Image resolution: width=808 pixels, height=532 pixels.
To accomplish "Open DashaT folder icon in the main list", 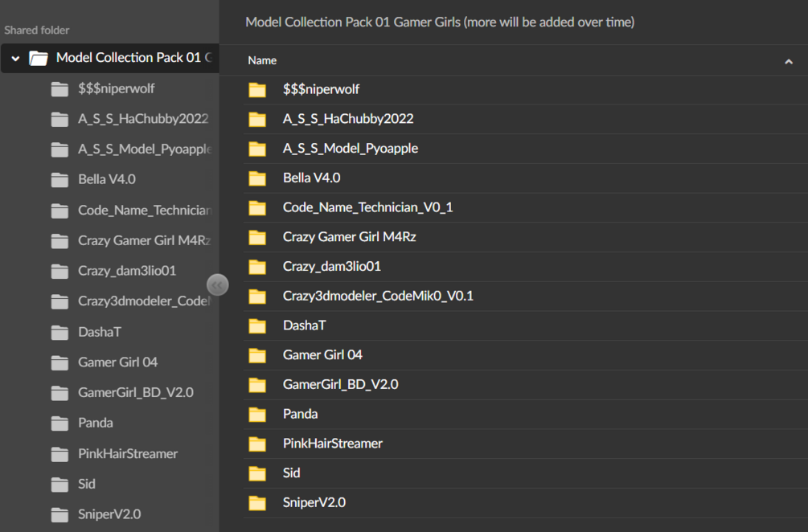I will (x=257, y=325).
